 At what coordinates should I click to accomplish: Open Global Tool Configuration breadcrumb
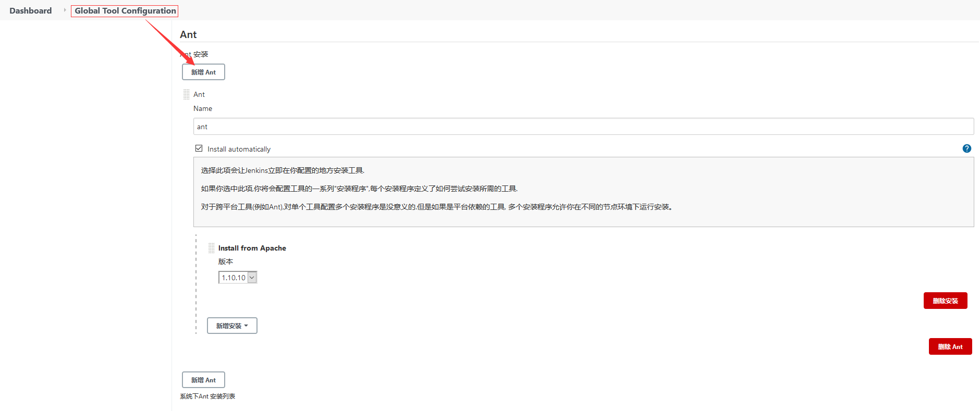coord(125,10)
